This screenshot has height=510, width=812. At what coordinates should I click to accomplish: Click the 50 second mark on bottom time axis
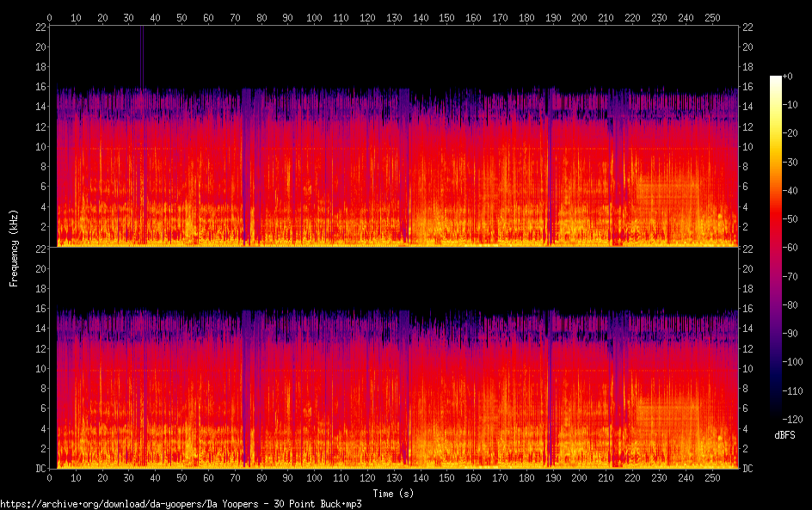click(182, 477)
